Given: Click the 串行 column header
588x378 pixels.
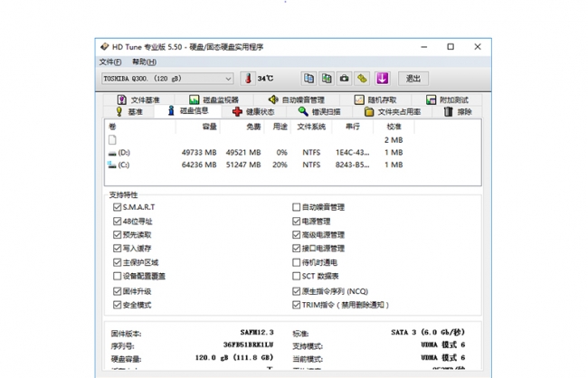Looking at the screenshot, I should 353,127.
